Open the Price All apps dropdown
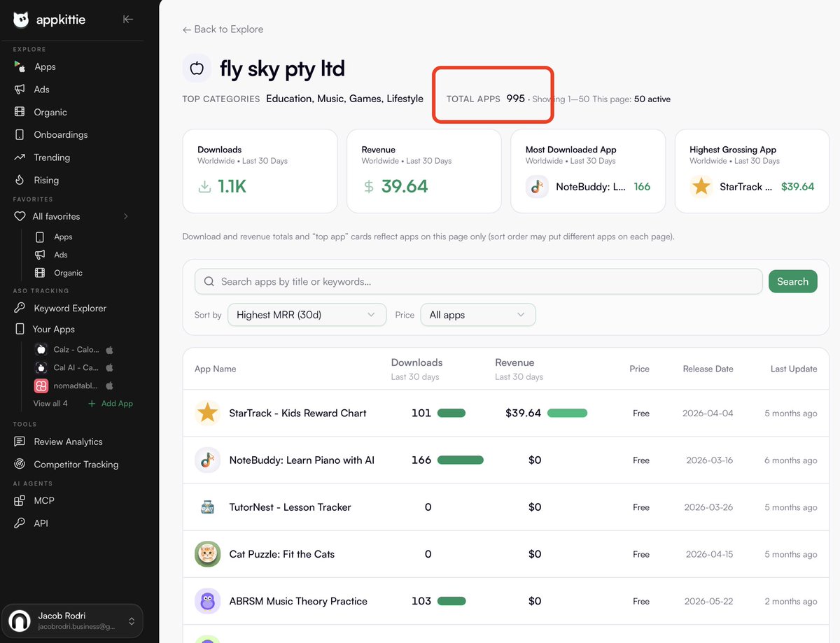Screen dimensions: 840x643 click(478, 315)
